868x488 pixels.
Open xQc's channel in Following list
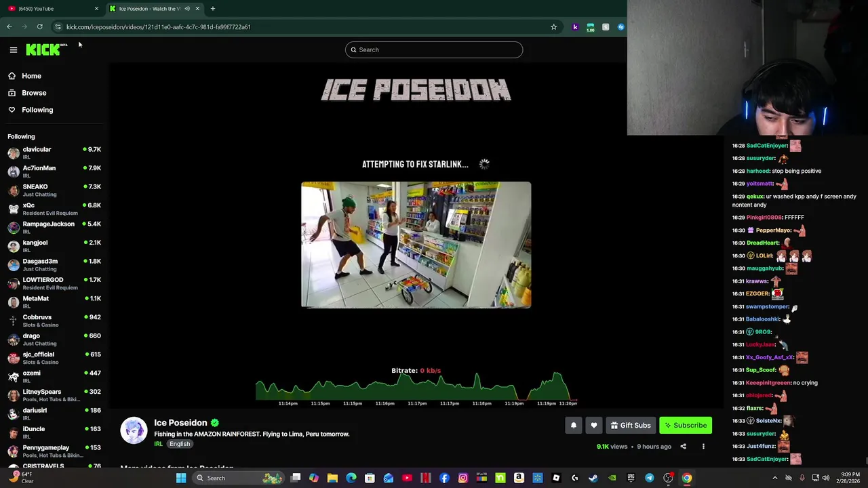tap(54, 209)
